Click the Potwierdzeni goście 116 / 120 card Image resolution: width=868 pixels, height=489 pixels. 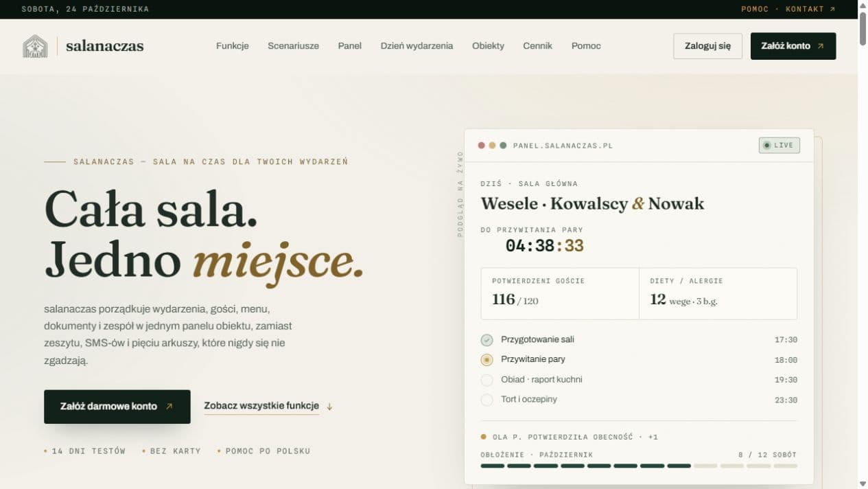(x=560, y=293)
